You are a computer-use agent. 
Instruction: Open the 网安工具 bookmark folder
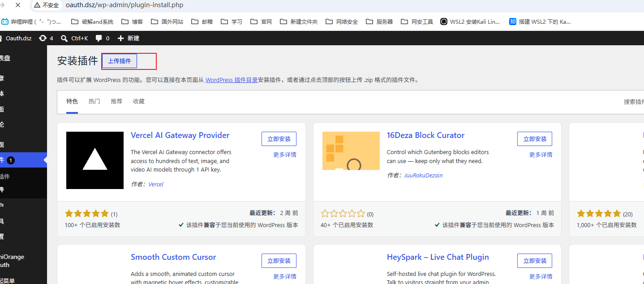point(416,22)
